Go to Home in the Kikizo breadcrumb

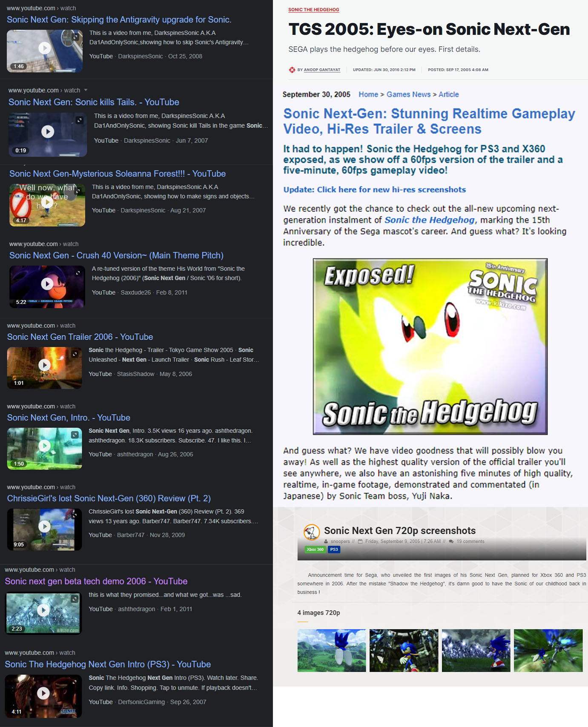368,94
